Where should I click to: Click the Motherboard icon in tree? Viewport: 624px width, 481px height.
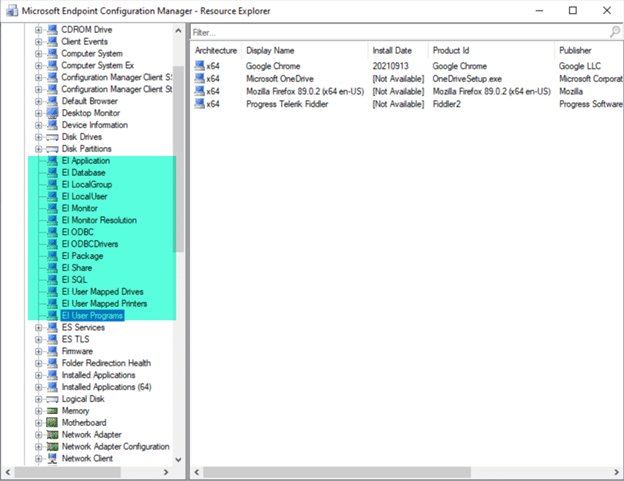click(x=52, y=423)
